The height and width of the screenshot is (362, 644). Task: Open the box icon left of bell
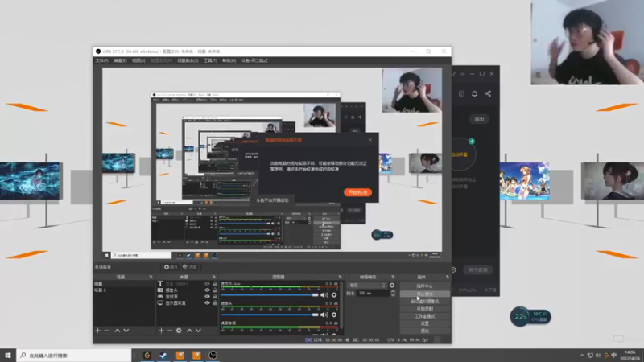coord(461,93)
